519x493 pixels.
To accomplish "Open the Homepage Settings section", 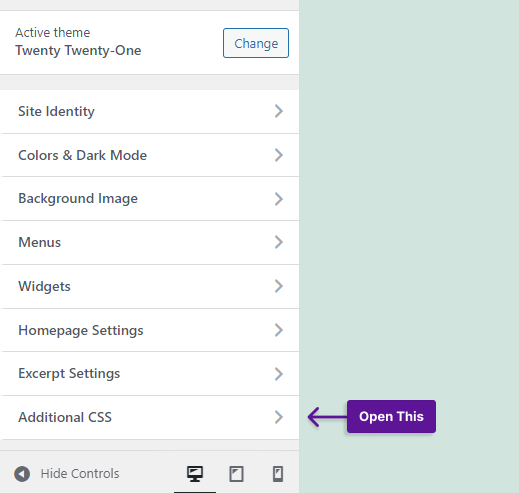I will (149, 330).
